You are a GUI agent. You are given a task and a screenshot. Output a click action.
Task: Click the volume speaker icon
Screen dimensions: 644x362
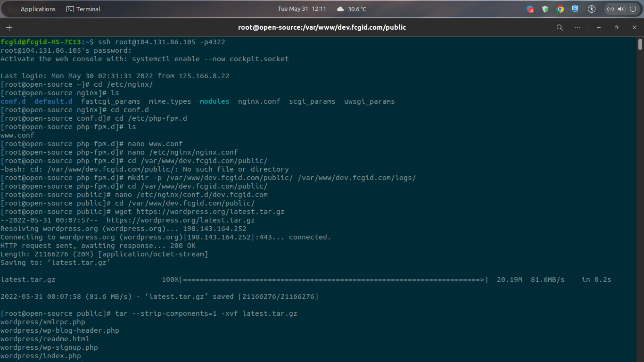621,9
